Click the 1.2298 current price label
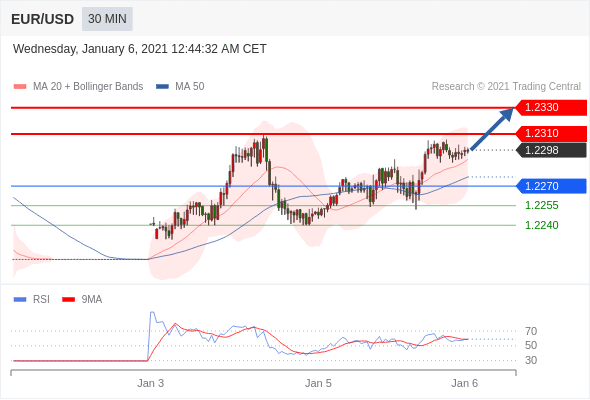This screenshot has height=400, width=590. click(x=551, y=150)
